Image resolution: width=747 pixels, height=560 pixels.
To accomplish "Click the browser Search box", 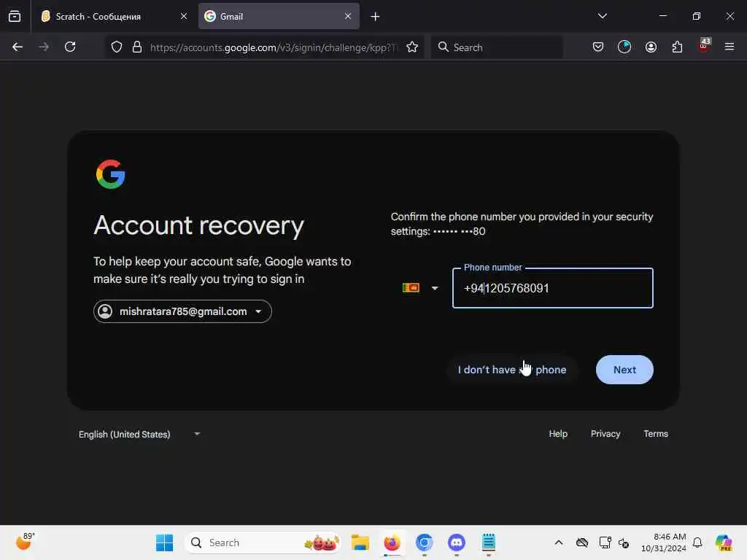I will [497, 47].
